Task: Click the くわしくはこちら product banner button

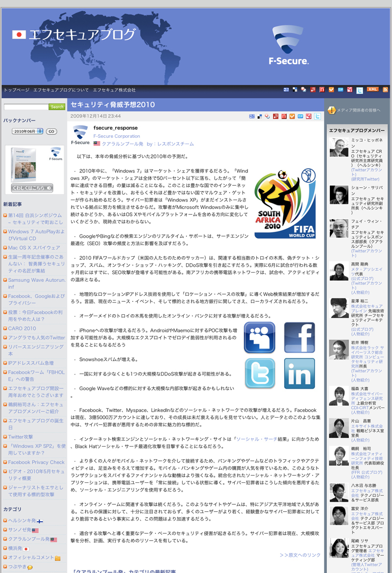Action: pyautogui.click(x=32, y=188)
